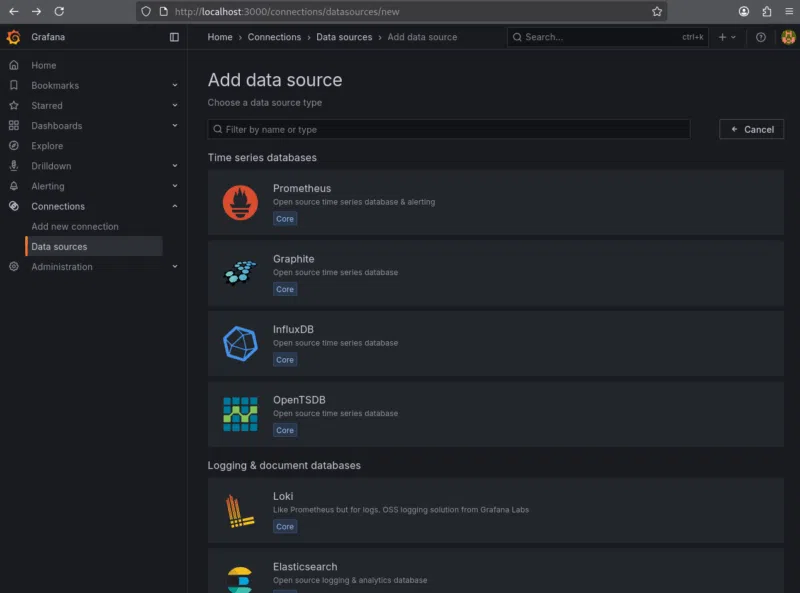The width and height of the screenshot is (800, 593).
Task: Click the user avatar in top bar
Action: pos(788,37)
